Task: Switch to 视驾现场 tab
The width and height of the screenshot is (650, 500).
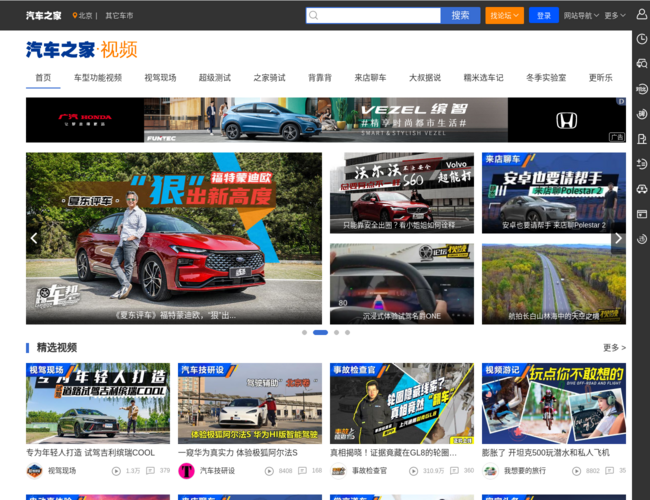Action: point(160,78)
